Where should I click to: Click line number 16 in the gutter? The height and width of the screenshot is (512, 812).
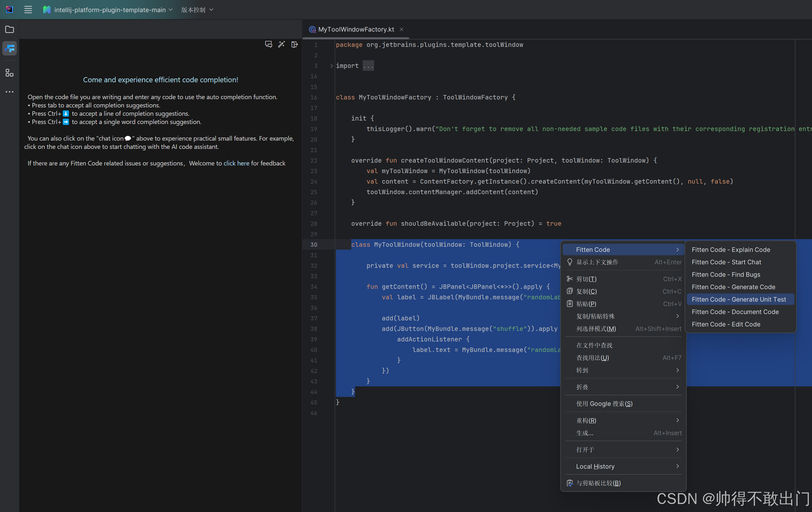coord(314,98)
